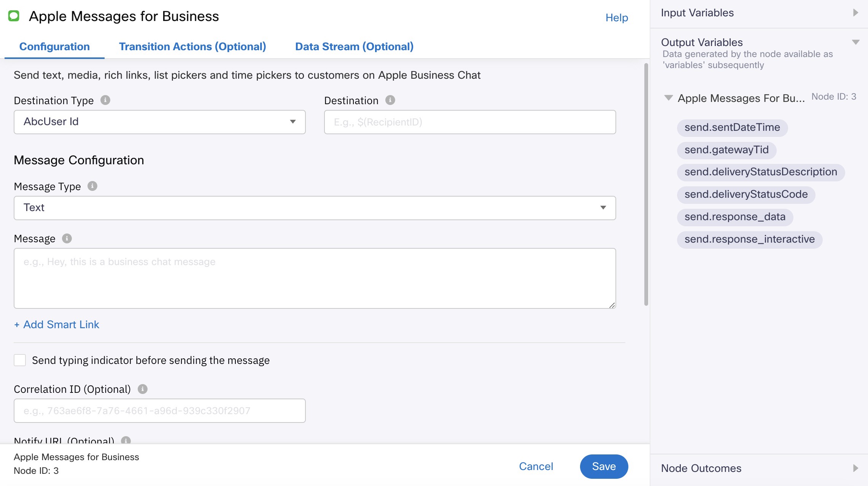The image size is (868, 486).
Task: Open the Data Stream (Optional) tab
Action: (x=355, y=46)
